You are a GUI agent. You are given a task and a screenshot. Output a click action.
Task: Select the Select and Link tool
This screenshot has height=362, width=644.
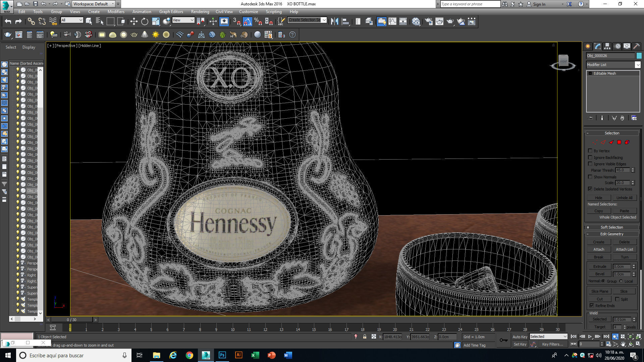click(x=31, y=21)
